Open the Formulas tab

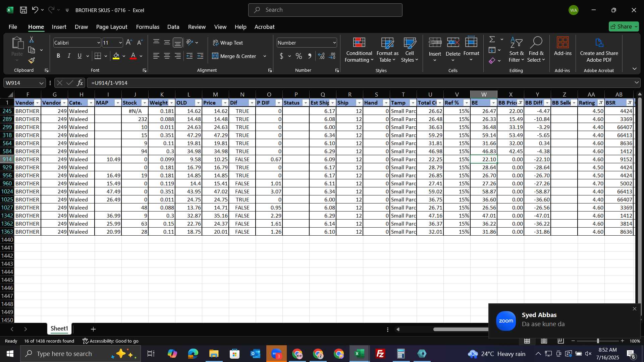148,27
